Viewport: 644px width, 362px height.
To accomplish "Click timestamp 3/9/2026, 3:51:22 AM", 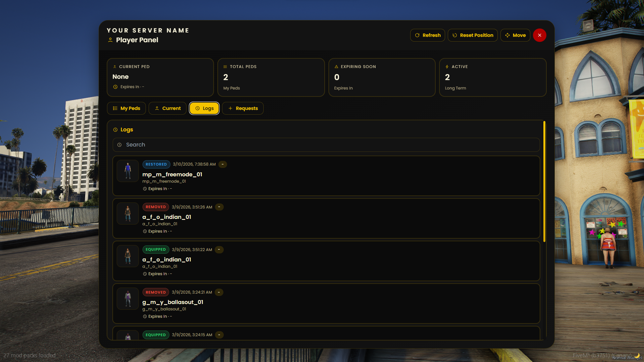I will [x=192, y=249].
